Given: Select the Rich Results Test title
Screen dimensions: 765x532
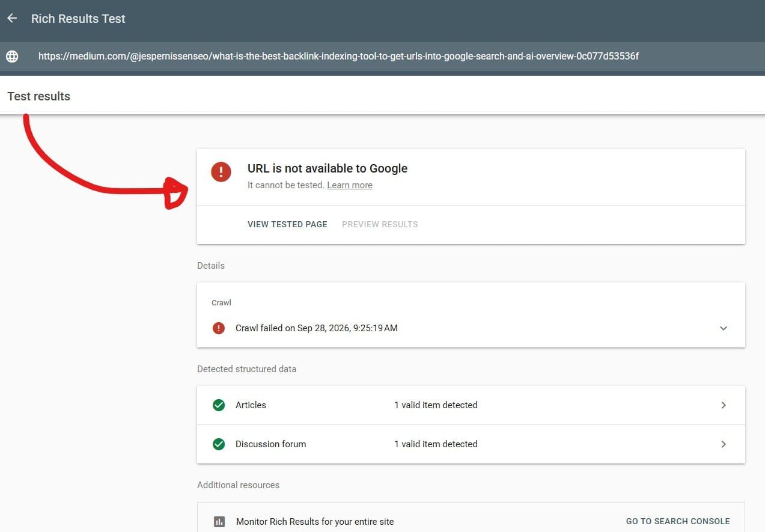Looking at the screenshot, I should click(x=78, y=19).
